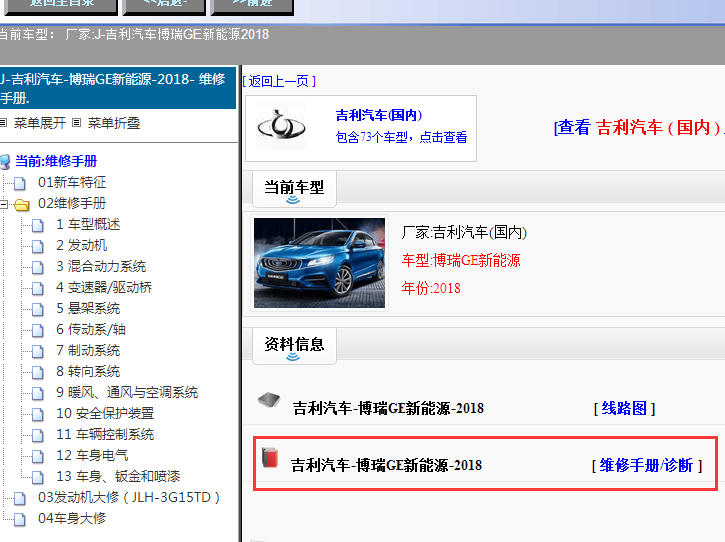Open 3 混合动力系统 chapter
The image size is (725, 542).
pos(101,266)
